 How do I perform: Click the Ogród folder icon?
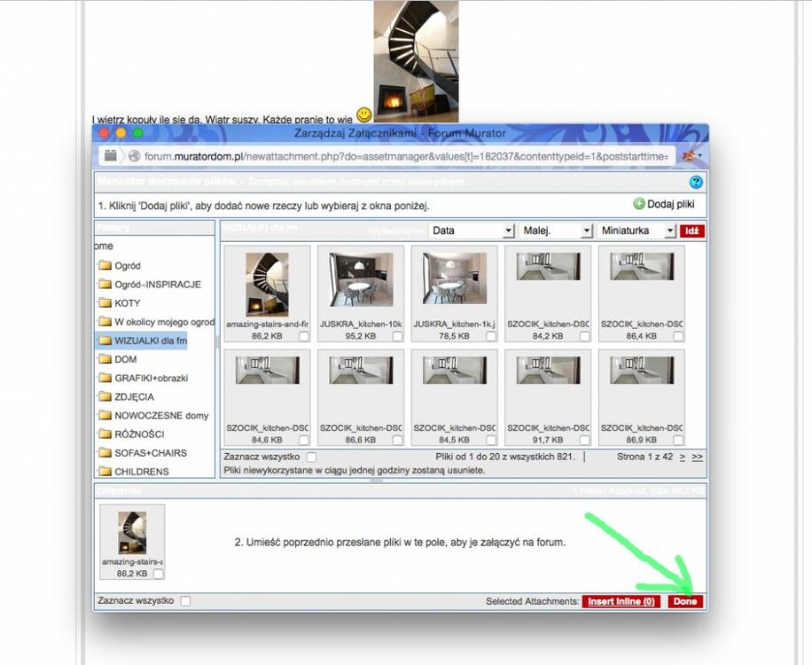[x=105, y=265]
